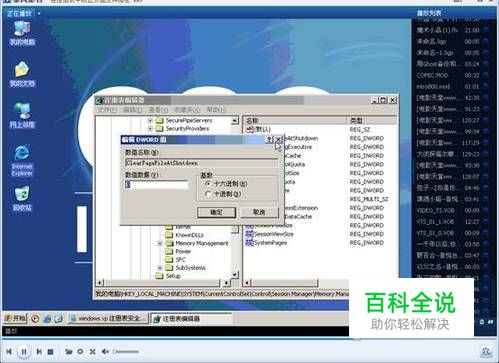Viewport: 499px width, 363px height.
Task: Select the default value entry icon
Action: [x=249, y=129]
